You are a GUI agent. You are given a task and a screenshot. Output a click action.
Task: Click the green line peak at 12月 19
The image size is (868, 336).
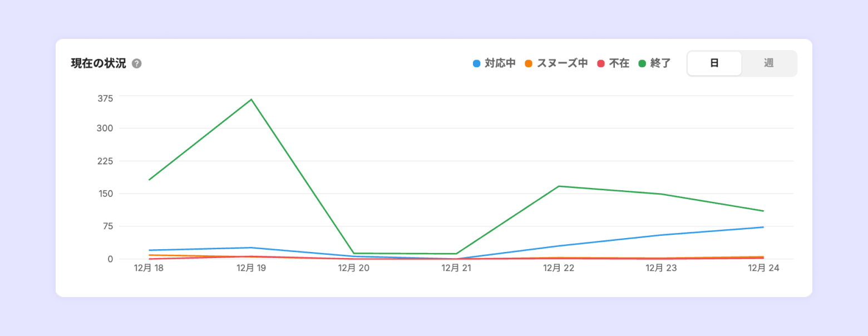click(251, 100)
